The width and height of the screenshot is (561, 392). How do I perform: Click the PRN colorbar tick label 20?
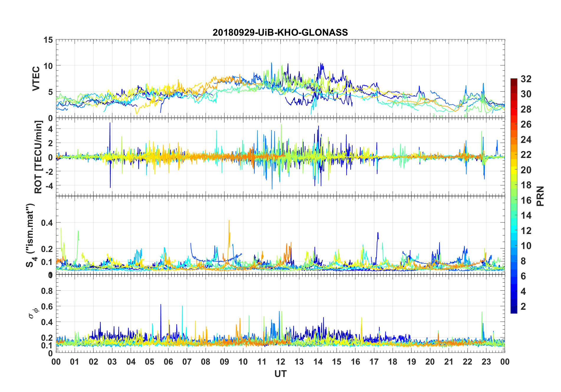[526, 170]
